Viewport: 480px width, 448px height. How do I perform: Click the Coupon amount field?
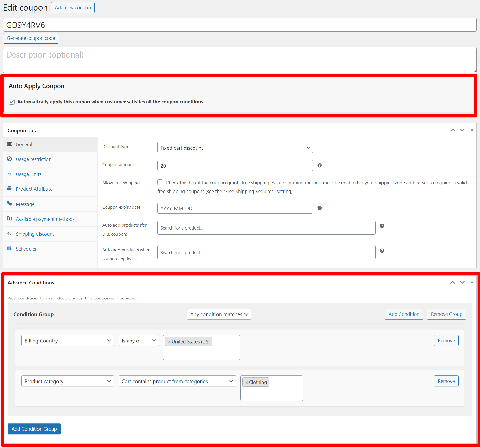pyautogui.click(x=235, y=166)
